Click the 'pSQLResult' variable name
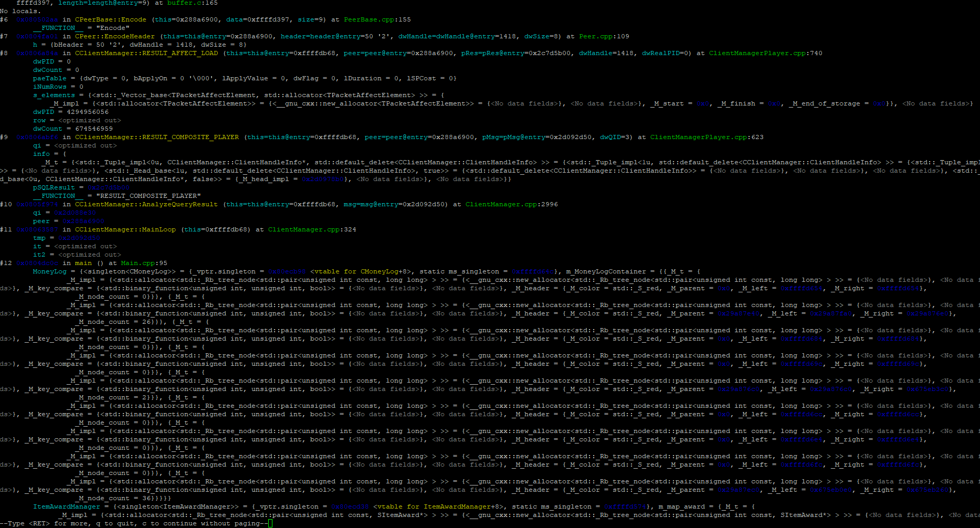Viewport: 980px width, 528px height. click(54, 187)
